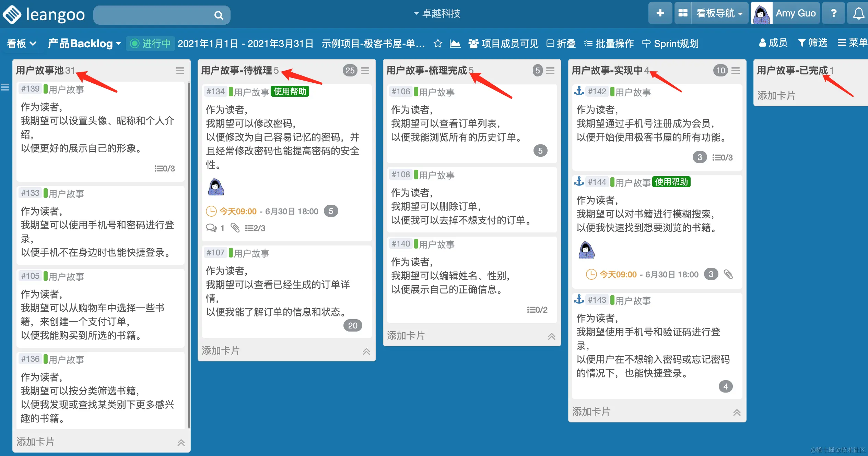Open the Sprint规划 button

pos(670,44)
